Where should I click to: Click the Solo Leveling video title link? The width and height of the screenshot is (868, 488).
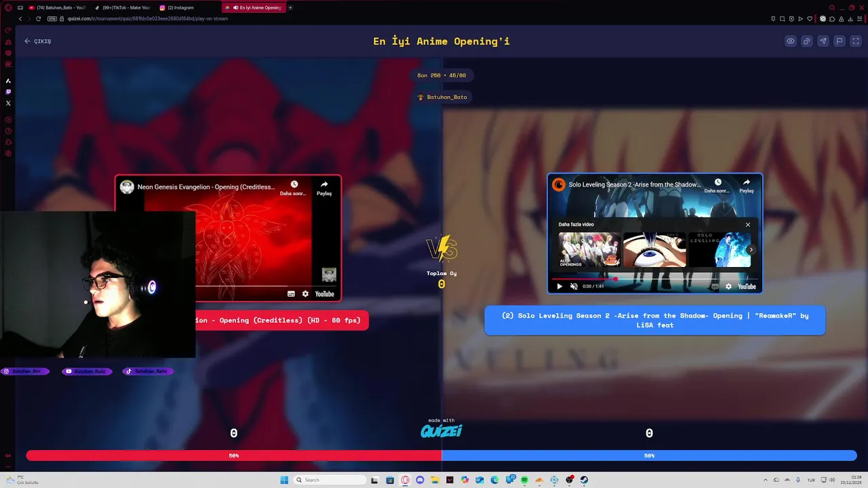tap(635, 184)
